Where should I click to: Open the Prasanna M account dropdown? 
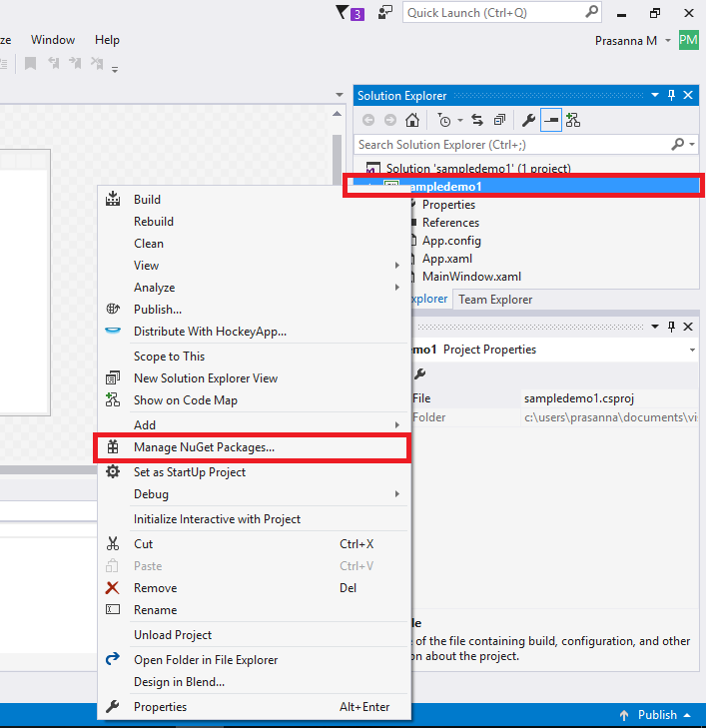tap(668, 40)
